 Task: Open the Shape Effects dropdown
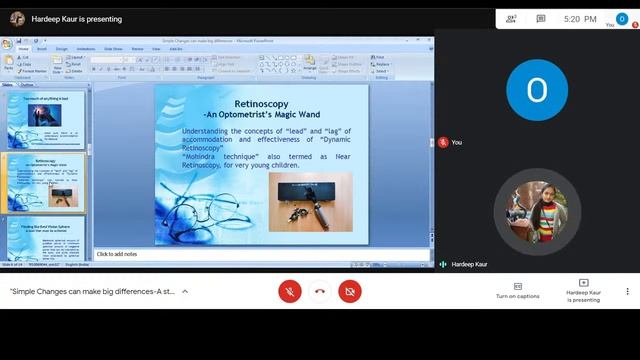pos(346,71)
